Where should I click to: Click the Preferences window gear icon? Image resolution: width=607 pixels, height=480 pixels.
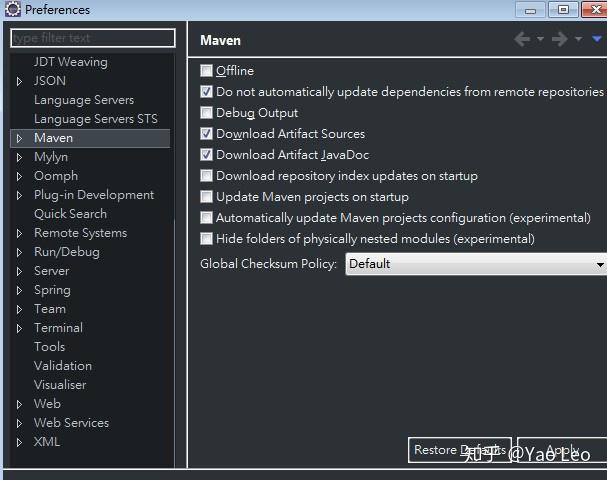13,9
